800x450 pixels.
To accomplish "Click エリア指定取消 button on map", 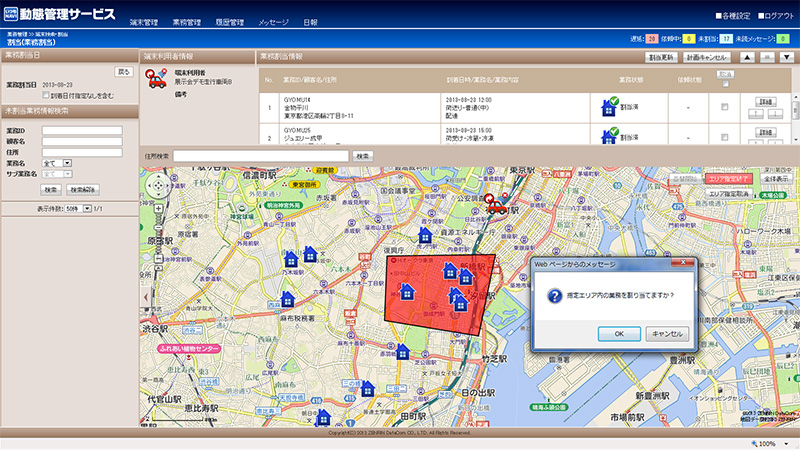I will click(729, 194).
